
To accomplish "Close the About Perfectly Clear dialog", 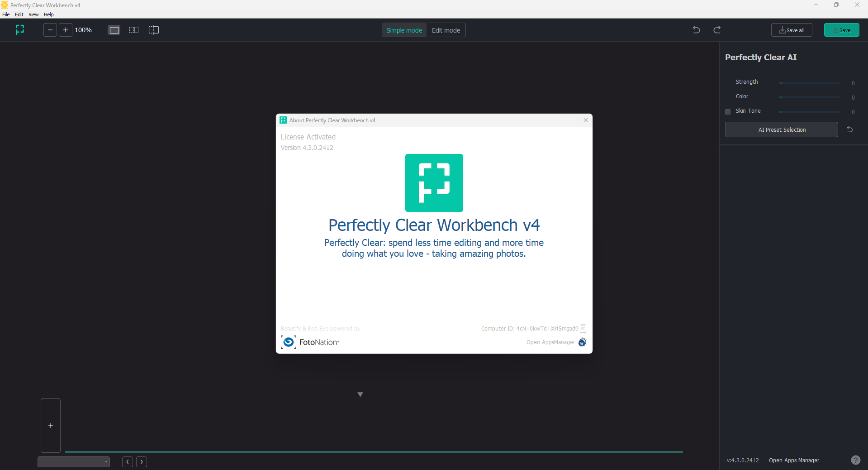I will pos(586,120).
